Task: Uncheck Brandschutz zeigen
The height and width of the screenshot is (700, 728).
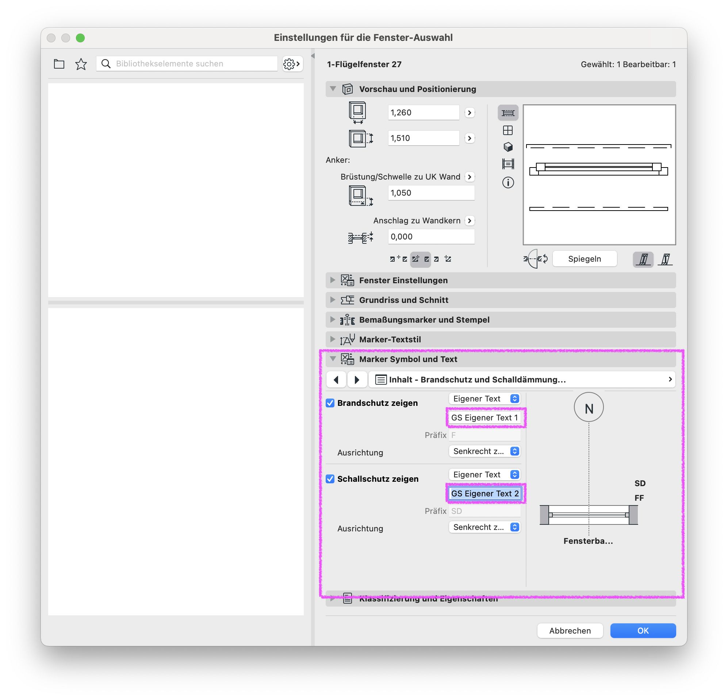Action: click(x=330, y=403)
